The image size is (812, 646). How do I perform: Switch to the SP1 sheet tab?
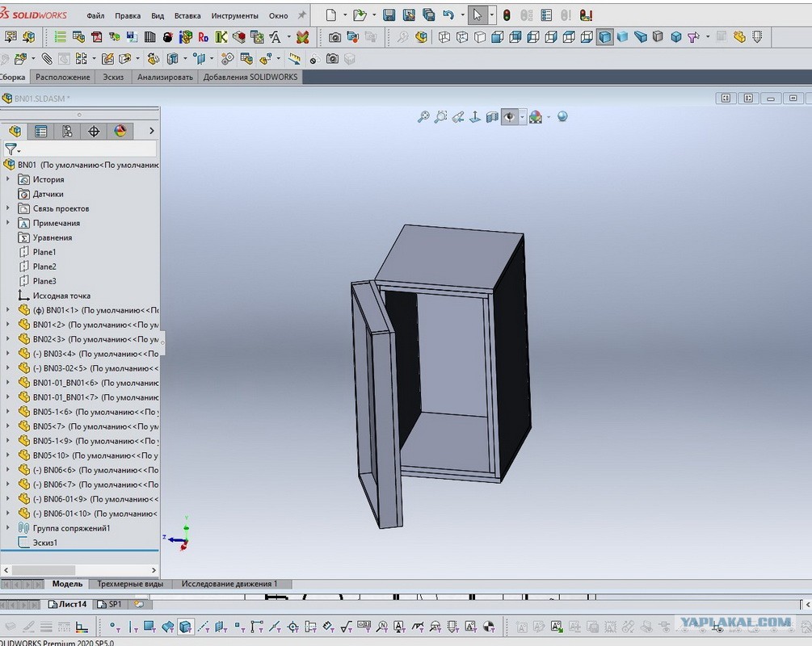click(x=110, y=604)
